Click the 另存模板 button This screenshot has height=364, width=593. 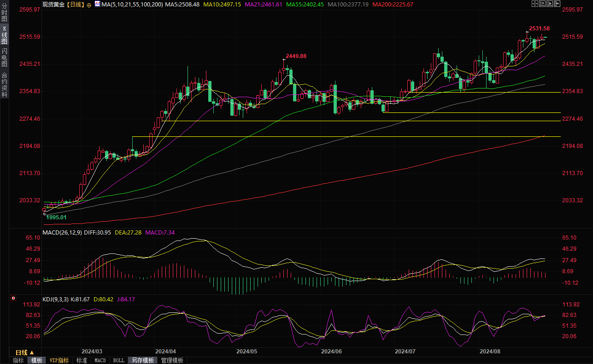142,360
